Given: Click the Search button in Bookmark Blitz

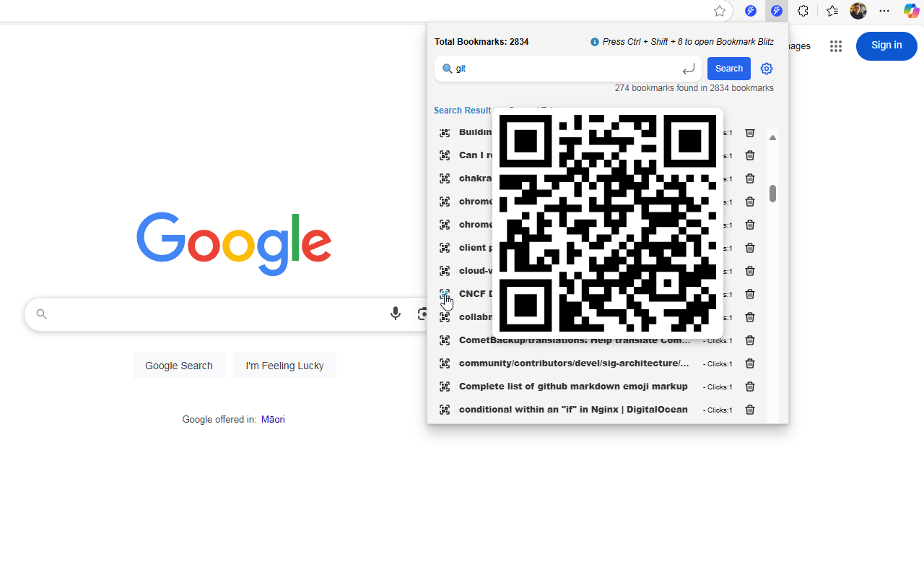Looking at the screenshot, I should point(729,69).
